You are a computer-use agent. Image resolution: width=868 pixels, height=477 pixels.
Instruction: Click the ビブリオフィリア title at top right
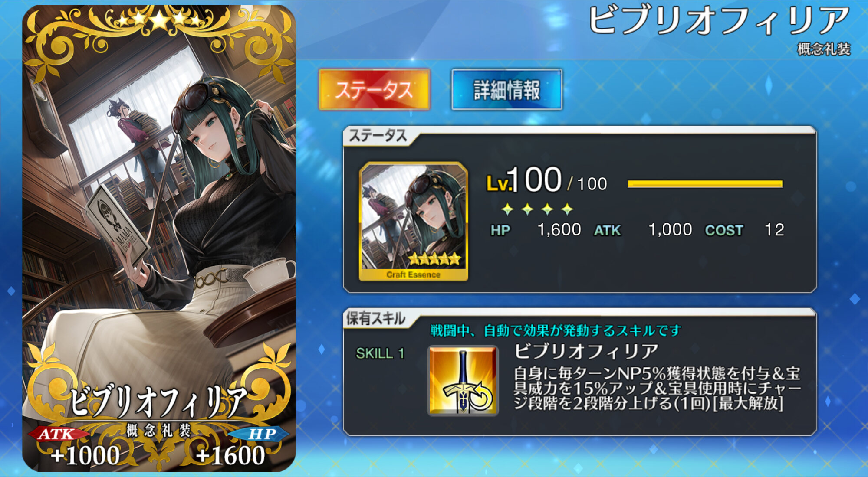pos(719,20)
